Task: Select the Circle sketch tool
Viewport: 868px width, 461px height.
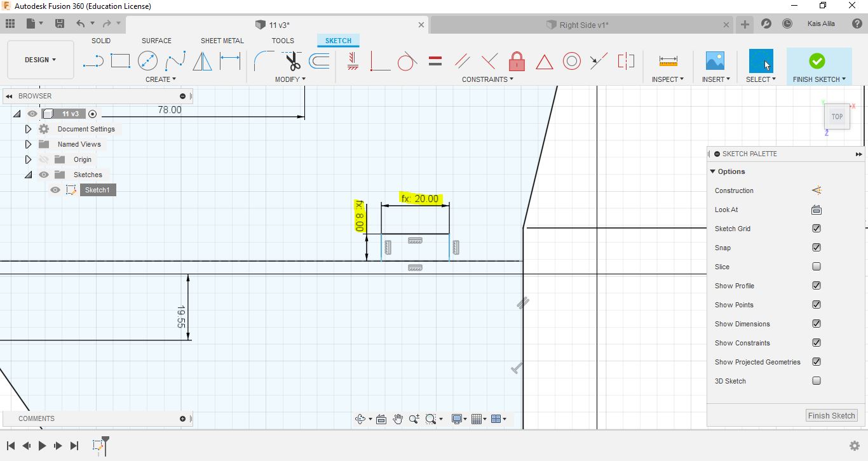Action: [x=147, y=61]
